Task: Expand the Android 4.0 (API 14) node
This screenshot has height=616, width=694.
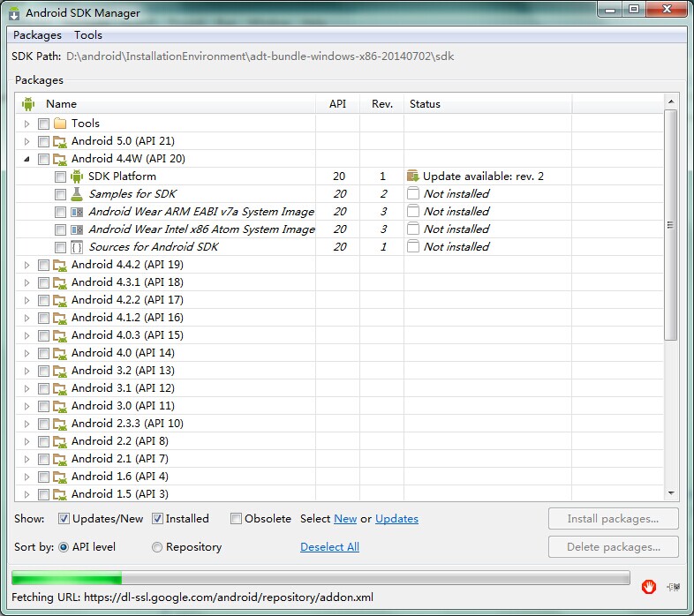Action: (27, 353)
